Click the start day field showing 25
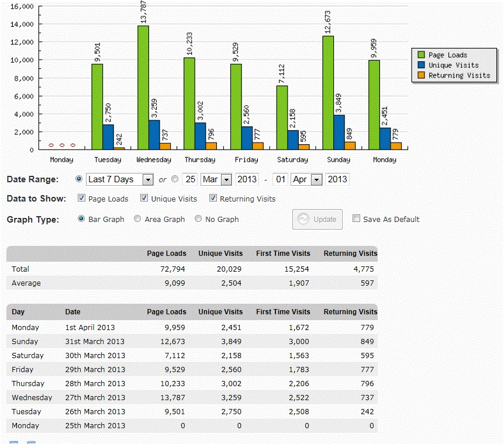This screenshot has width=504, height=444. pyautogui.click(x=189, y=179)
